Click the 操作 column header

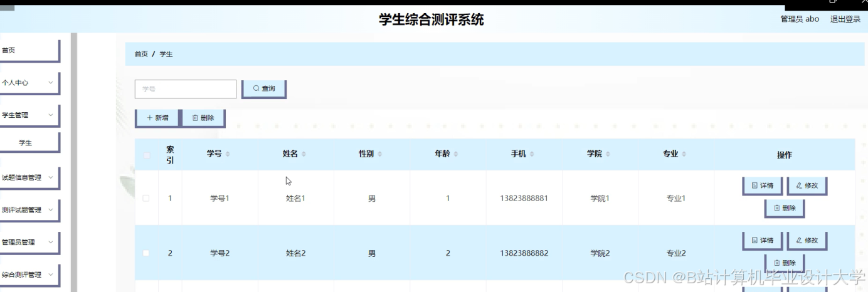(x=784, y=155)
